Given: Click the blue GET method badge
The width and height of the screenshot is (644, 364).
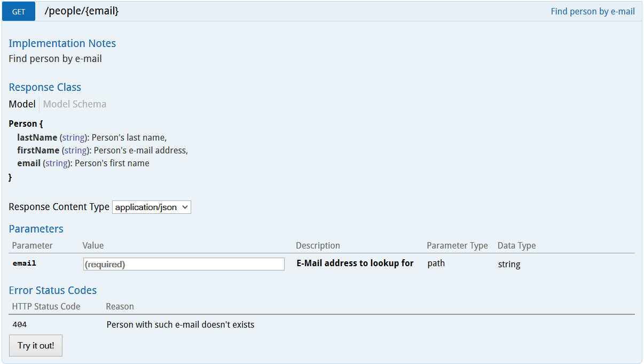Looking at the screenshot, I should pos(18,11).
